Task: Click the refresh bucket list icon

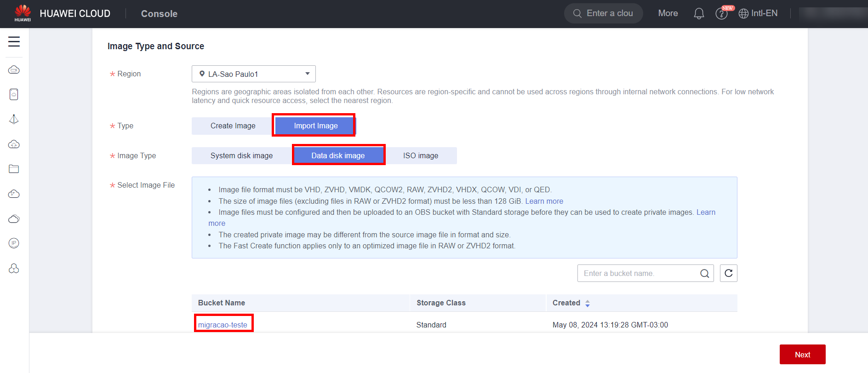Action: 728,273
